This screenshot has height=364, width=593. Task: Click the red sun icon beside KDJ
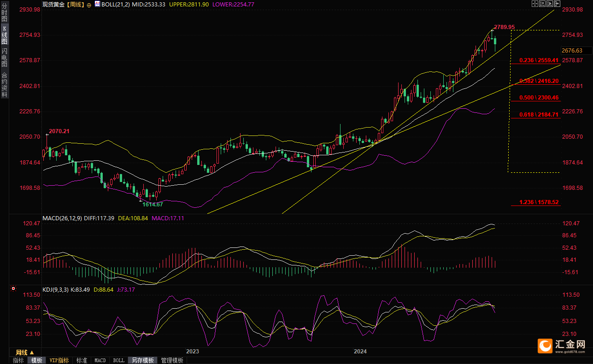coord(13,289)
